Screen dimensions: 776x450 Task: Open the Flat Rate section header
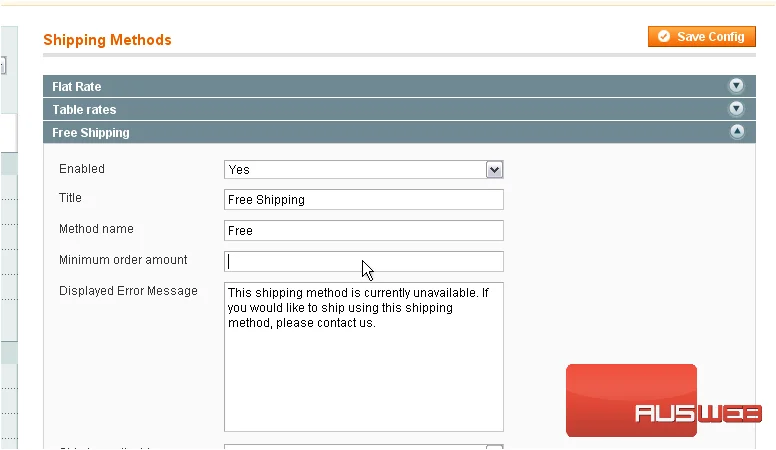399,86
